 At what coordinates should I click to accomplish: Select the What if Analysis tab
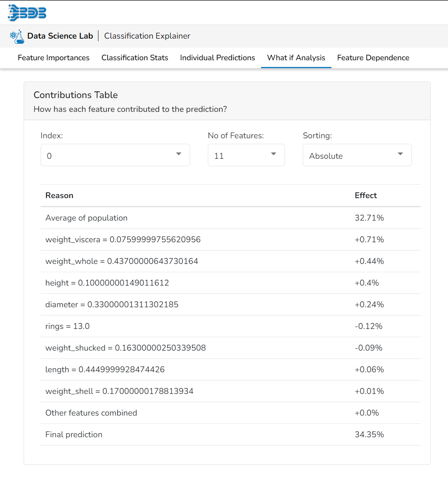click(296, 58)
